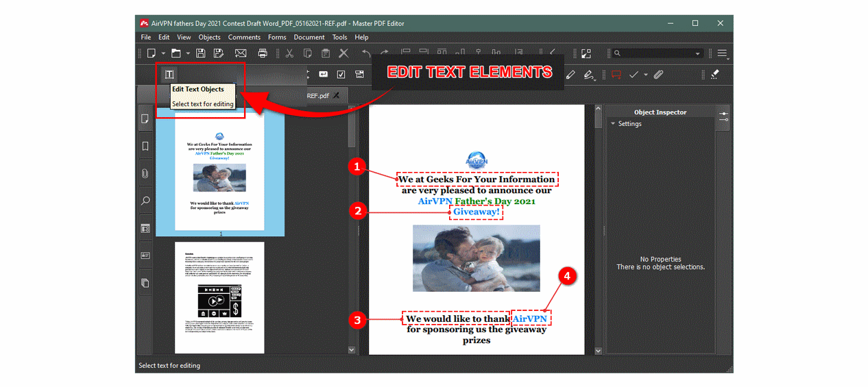The image size is (868, 387).
Task: Click the document scrollbar down arrow
Action: [598, 350]
